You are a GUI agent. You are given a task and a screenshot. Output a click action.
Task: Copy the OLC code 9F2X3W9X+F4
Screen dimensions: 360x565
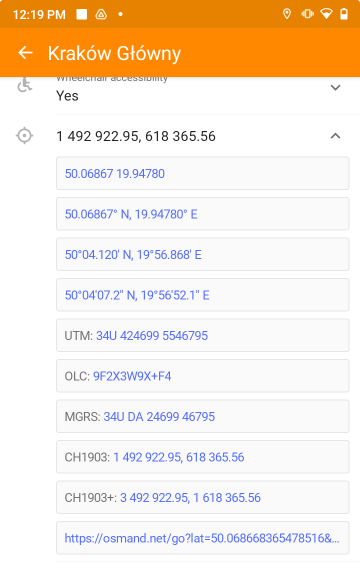tap(203, 376)
